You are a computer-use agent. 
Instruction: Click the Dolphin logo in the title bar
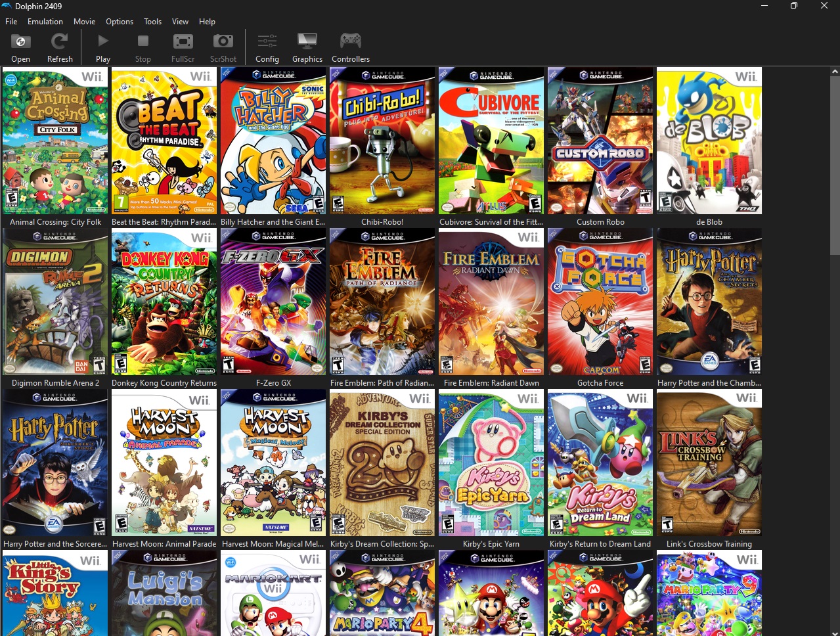pos(7,6)
